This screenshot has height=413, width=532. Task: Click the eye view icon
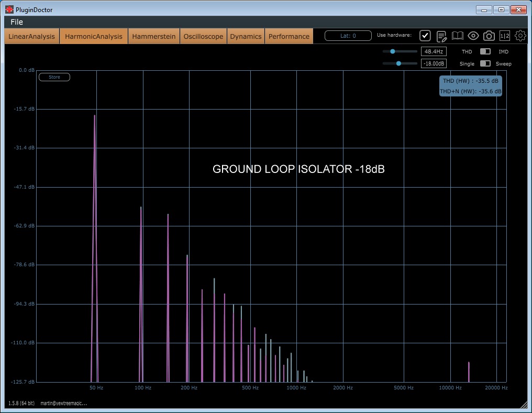click(x=473, y=36)
